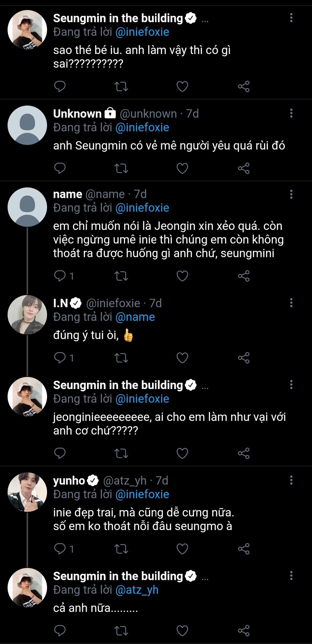The width and height of the screenshot is (312, 644).
Task: Like name's tweet about Jeongin
Action: (x=182, y=276)
